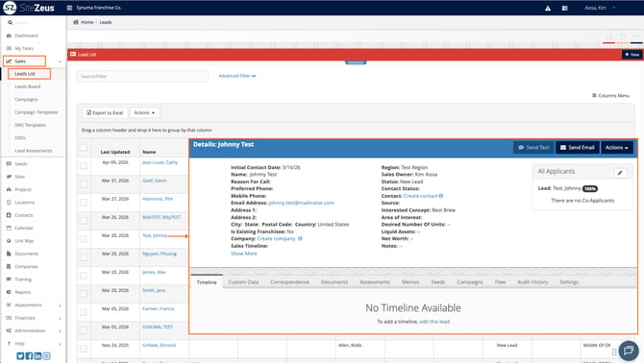Click the Last Updated column header
This screenshot has width=644, height=363.
coord(115,152)
